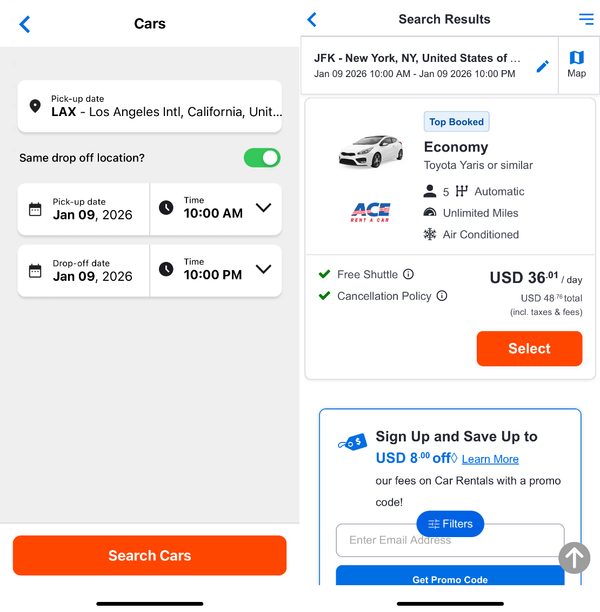Image resolution: width=600 pixels, height=612 pixels.
Task: Click Cancellation Policy info icon
Action: (x=442, y=296)
